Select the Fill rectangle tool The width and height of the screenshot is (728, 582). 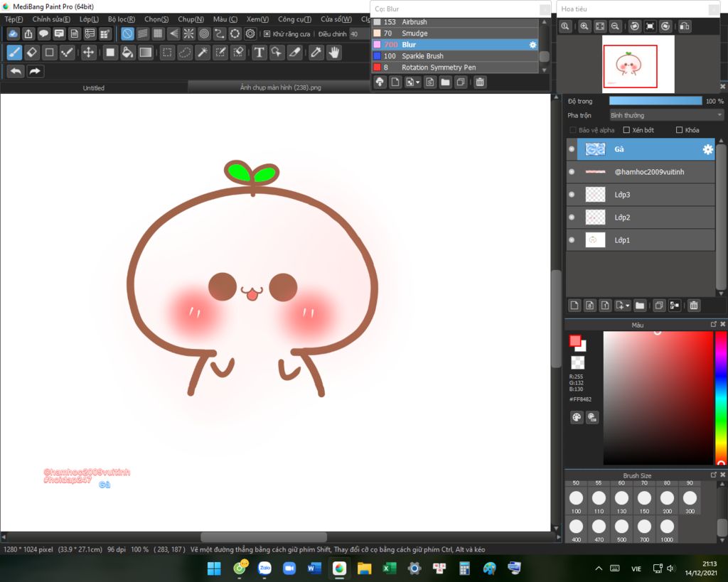tap(110, 53)
